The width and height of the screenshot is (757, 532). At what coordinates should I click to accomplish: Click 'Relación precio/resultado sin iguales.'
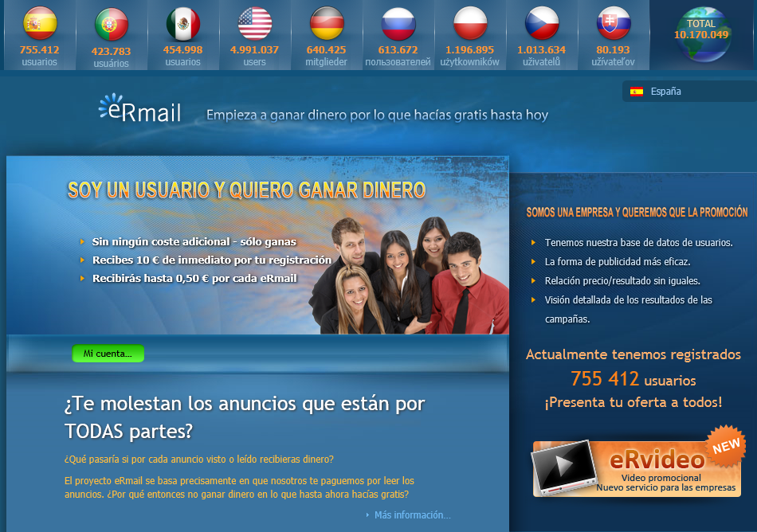pyautogui.click(x=622, y=280)
